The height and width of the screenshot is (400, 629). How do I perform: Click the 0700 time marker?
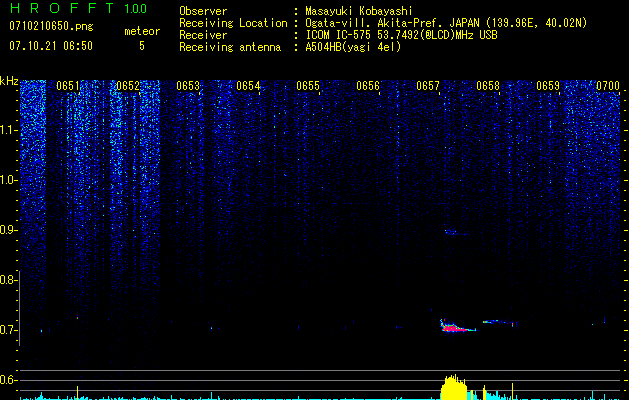(608, 86)
